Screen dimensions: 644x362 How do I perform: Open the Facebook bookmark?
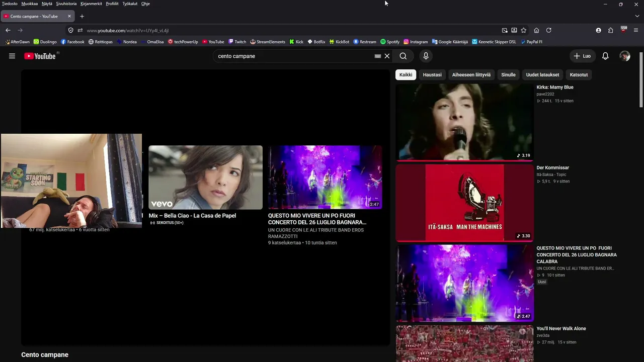click(x=72, y=42)
